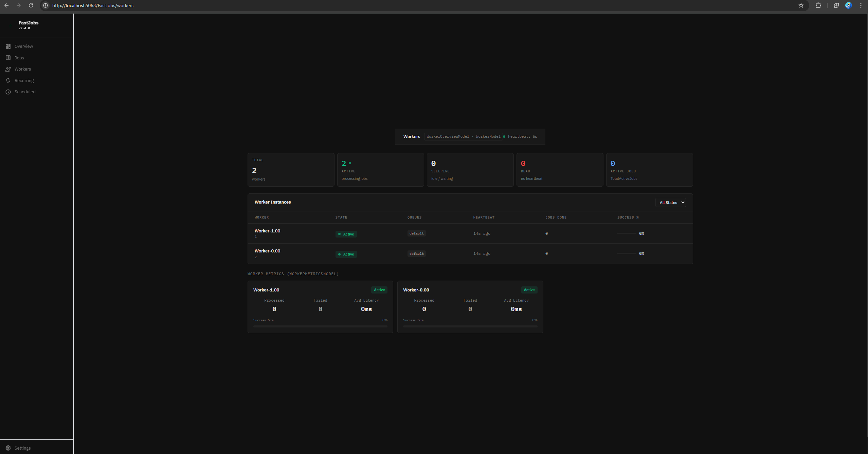Click the Overview grid icon in sidebar
The width and height of the screenshot is (868, 454).
tap(8, 46)
